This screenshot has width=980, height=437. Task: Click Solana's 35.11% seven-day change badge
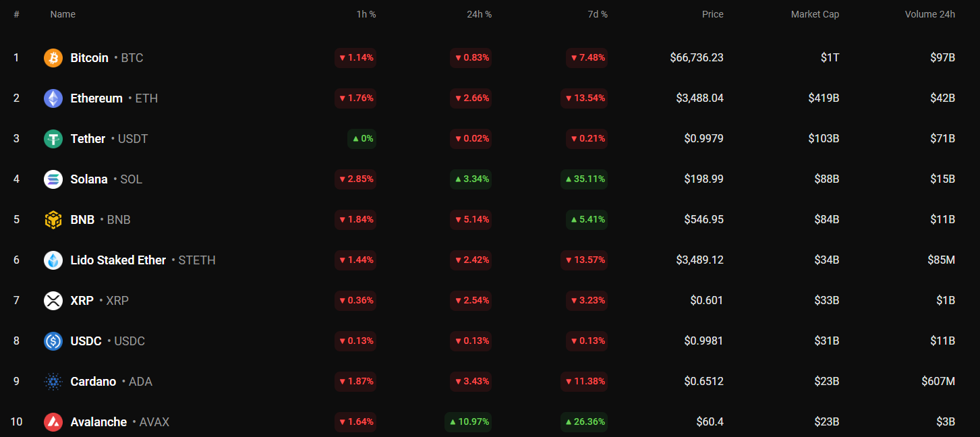coord(584,179)
